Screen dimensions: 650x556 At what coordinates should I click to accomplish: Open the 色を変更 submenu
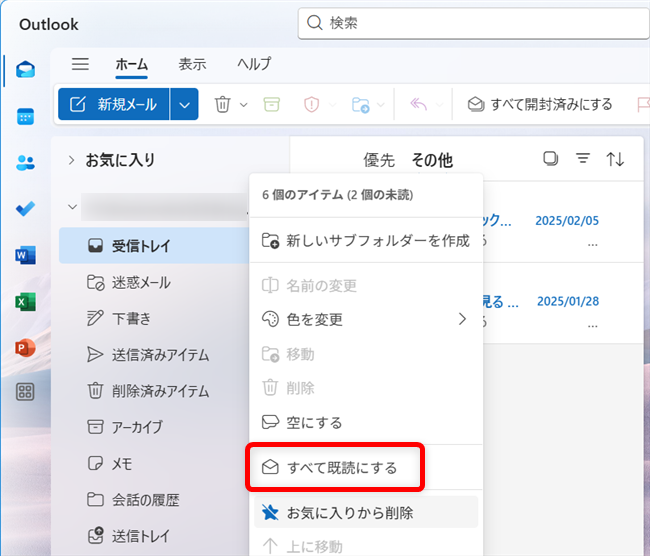pyautogui.click(x=365, y=319)
